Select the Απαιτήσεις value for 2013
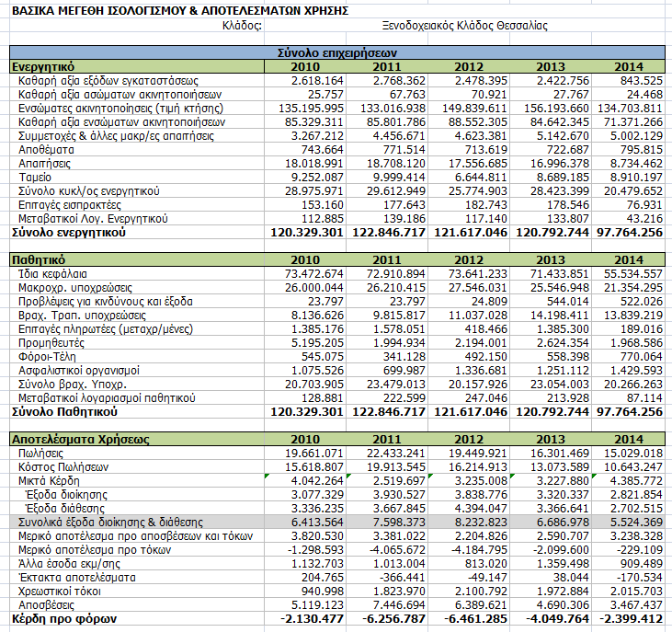The height and width of the screenshot is (632, 672). pos(547,164)
